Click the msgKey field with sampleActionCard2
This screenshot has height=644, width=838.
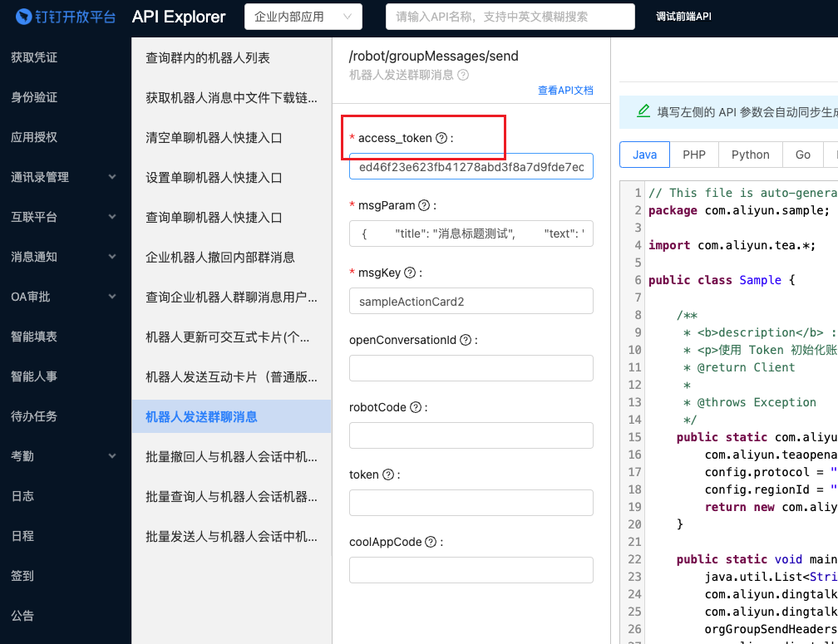point(471,301)
